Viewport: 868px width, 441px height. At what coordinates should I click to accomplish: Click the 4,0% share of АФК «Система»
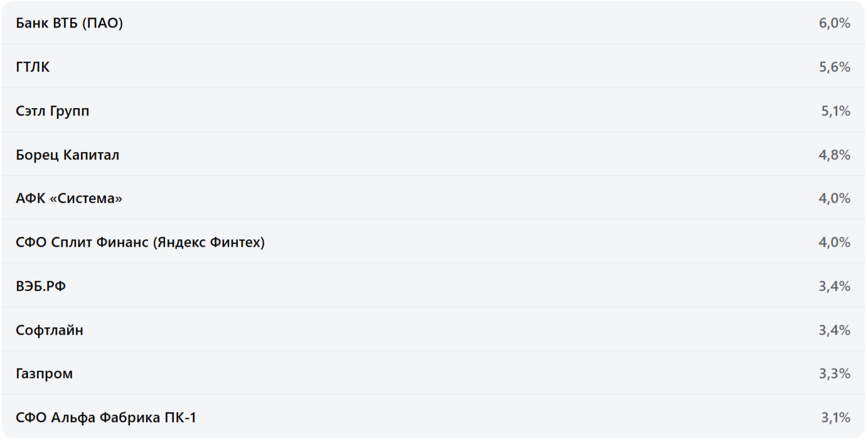834,199
